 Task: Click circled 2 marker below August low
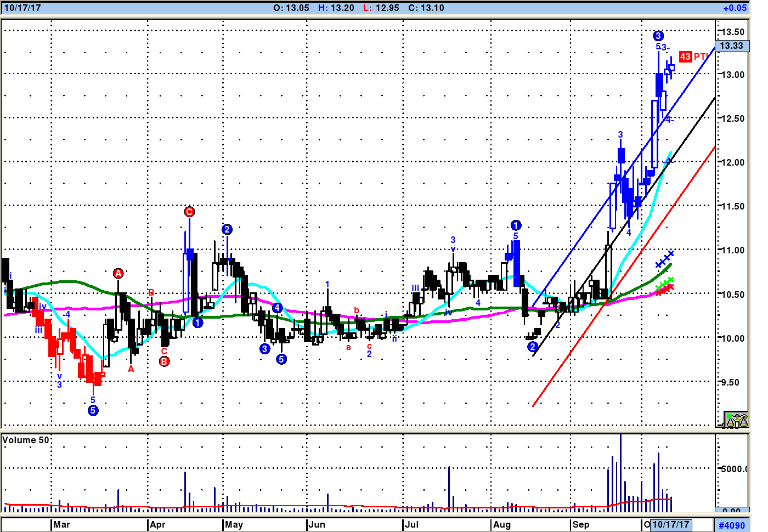532,347
